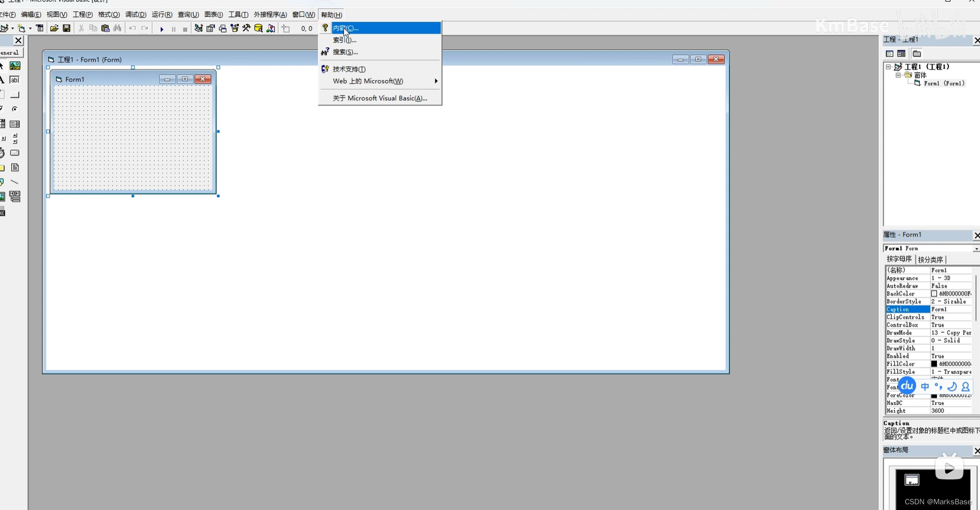Click the Height property value 3600
The height and width of the screenshot is (510, 980).
point(950,411)
